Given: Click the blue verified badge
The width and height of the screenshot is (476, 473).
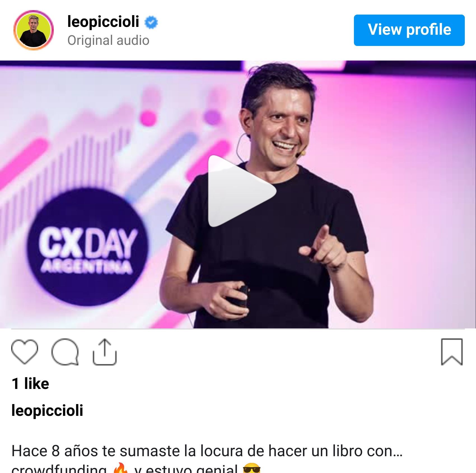Looking at the screenshot, I should coord(151,22).
